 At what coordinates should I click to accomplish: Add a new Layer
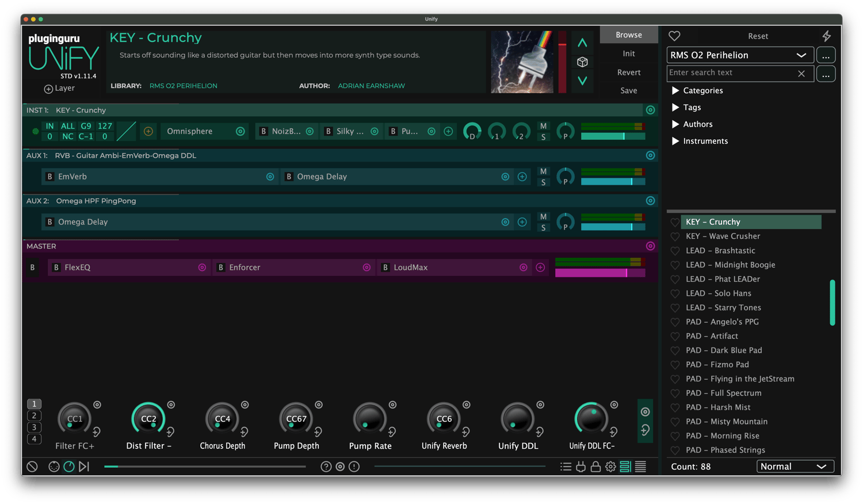point(59,88)
